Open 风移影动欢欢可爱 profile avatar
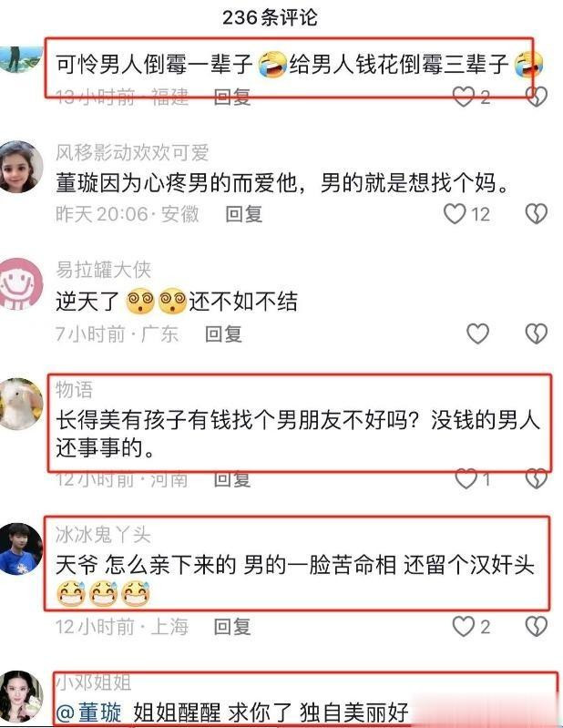The width and height of the screenshot is (563, 728). click(x=19, y=167)
